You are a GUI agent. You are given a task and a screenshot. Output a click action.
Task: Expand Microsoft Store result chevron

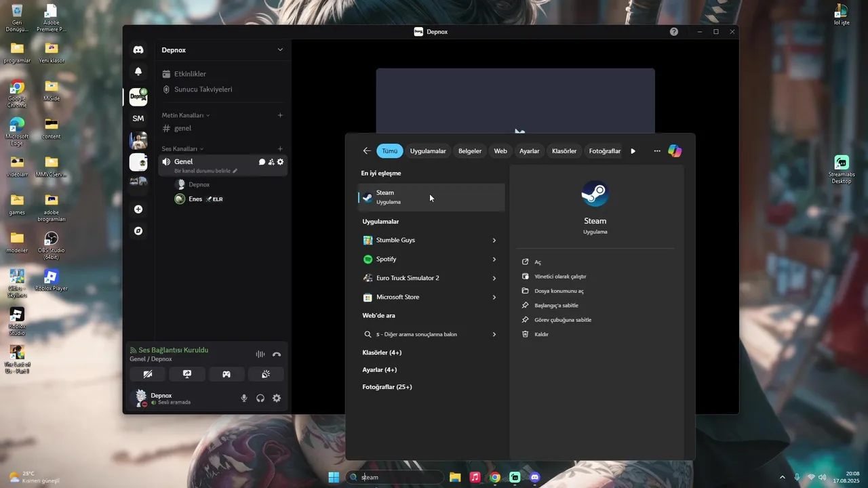click(x=494, y=298)
